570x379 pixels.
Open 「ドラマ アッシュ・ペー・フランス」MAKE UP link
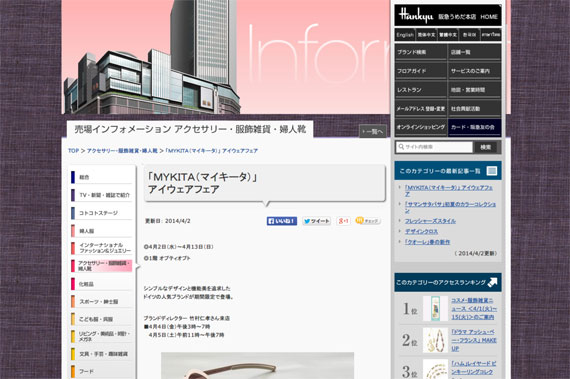[x=474, y=340]
